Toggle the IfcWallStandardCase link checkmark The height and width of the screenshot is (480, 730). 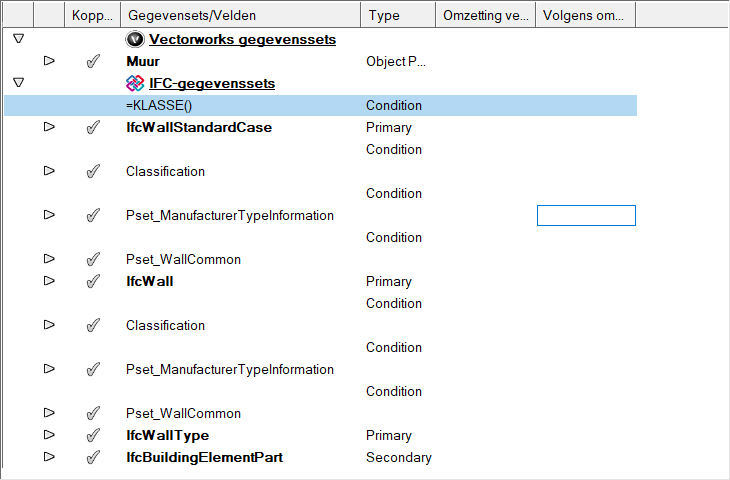pos(93,128)
